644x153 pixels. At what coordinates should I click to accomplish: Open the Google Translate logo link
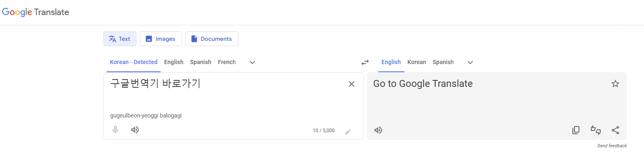click(36, 12)
